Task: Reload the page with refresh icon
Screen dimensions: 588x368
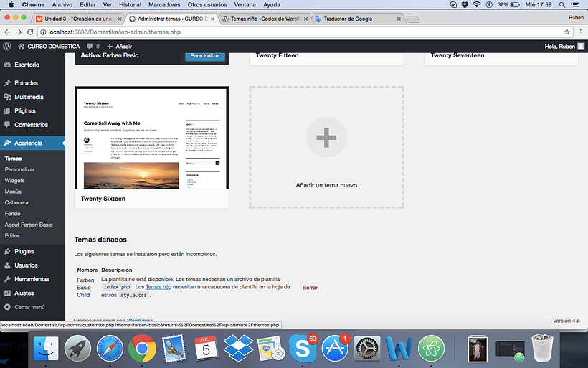Action: tap(30, 32)
